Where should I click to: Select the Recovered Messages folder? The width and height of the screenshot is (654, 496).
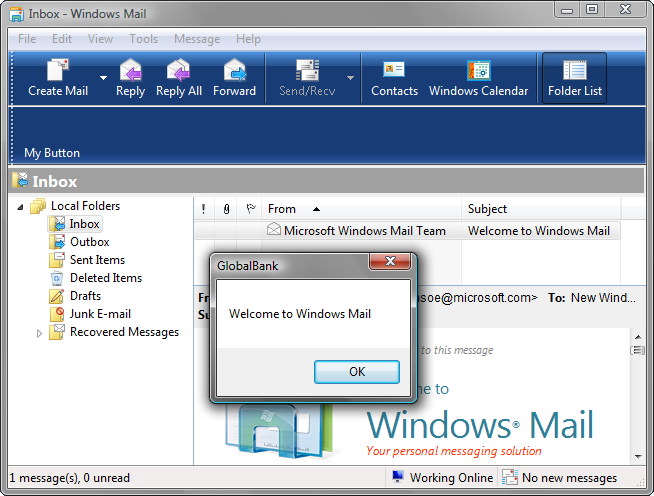124,332
